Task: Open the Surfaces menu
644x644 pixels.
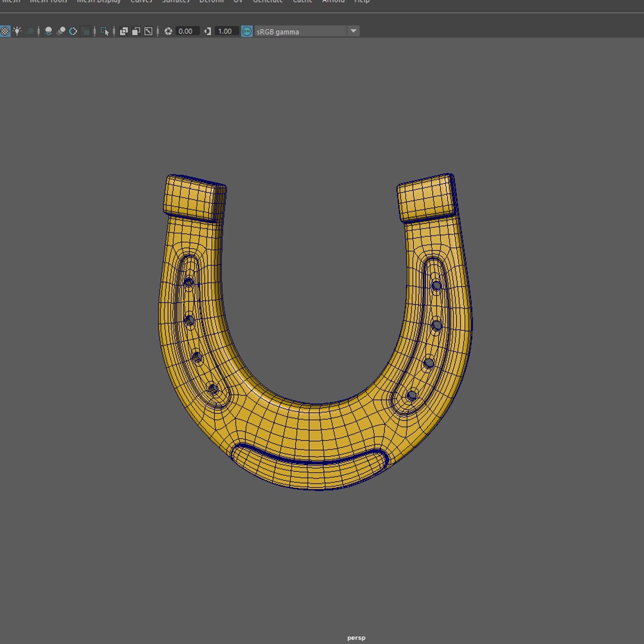Action: (x=176, y=1)
